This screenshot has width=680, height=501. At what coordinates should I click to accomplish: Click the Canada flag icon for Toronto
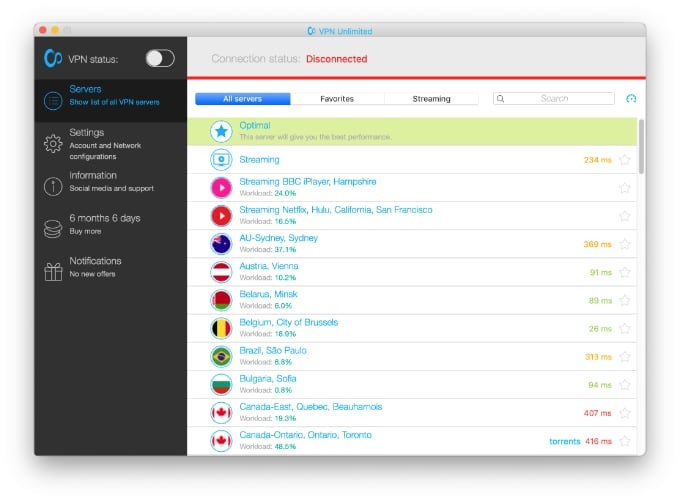(x=221, y=441)
